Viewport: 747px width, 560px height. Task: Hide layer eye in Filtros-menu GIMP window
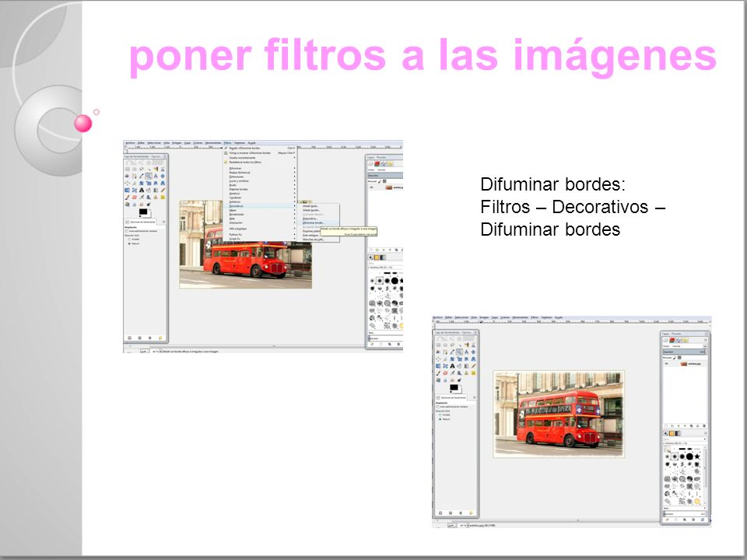point(372,187)
